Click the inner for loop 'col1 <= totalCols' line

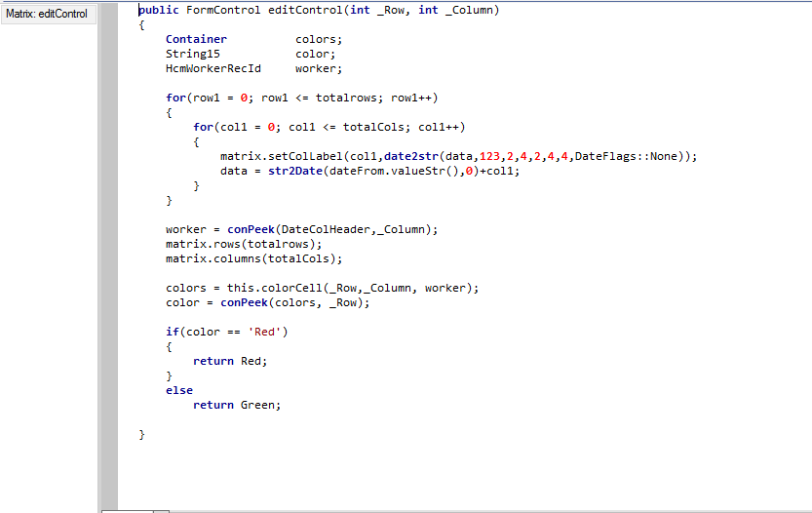[x=329, y=127]
